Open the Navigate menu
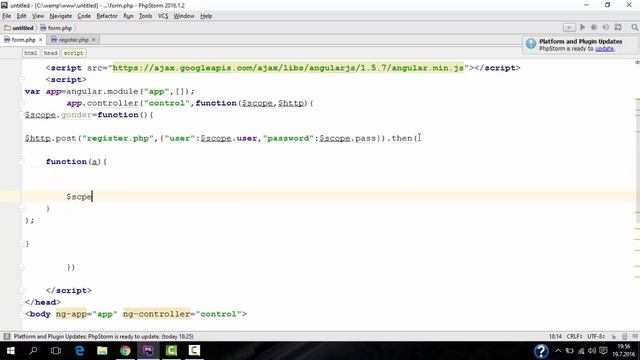The width and height of the screenshot is (640, 360). [x=60, y=16]
